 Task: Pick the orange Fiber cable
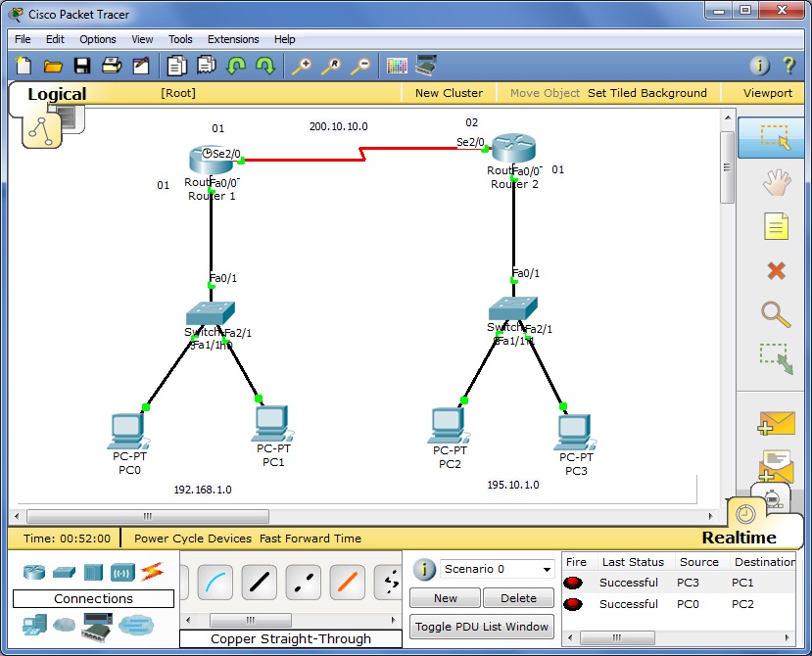coord(347,583)
